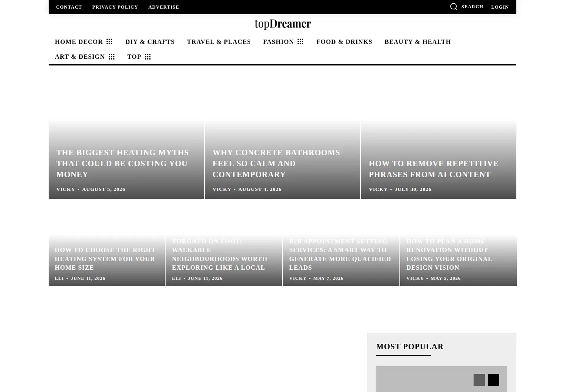This screenshot has height=392, width=565.
Task: Click the date August 4, 2026
Action: pos(260,189)
